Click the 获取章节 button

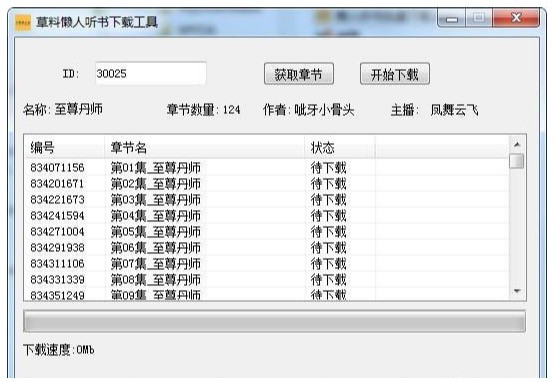[x=299, y=74]
